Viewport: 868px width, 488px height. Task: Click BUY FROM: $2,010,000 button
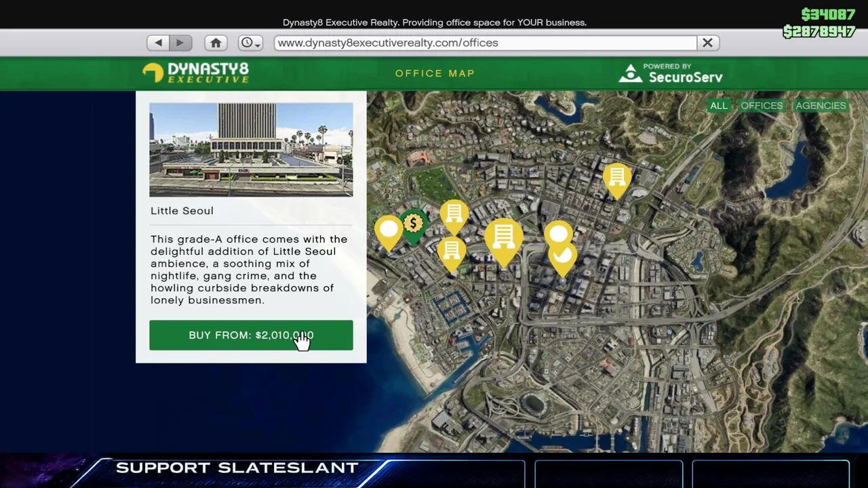pos(251,335)
